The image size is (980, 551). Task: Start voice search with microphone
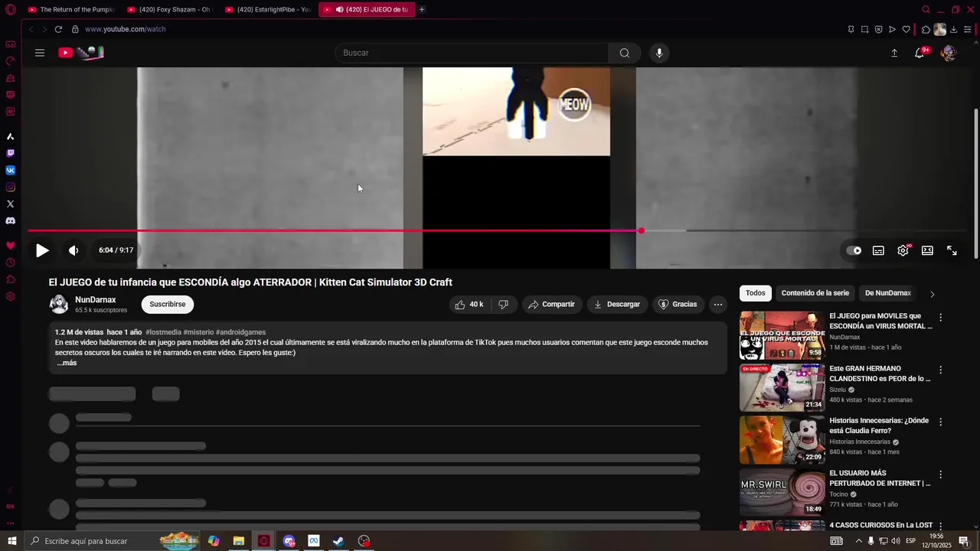click(659, 53)
